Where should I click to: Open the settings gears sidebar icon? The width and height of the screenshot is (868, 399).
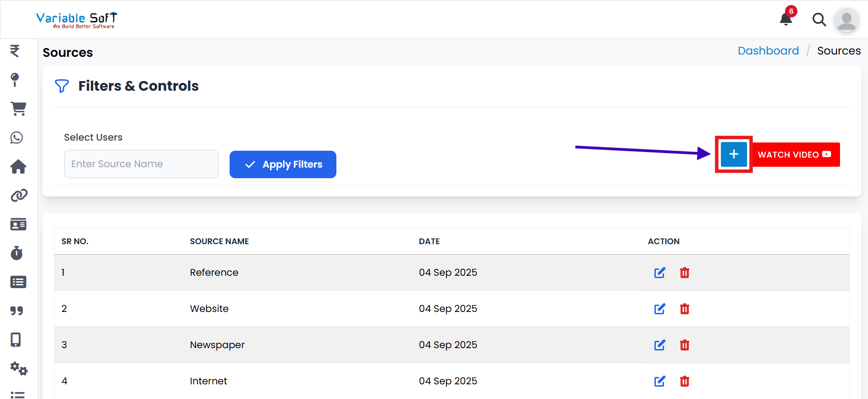click(x=19, y=368)
